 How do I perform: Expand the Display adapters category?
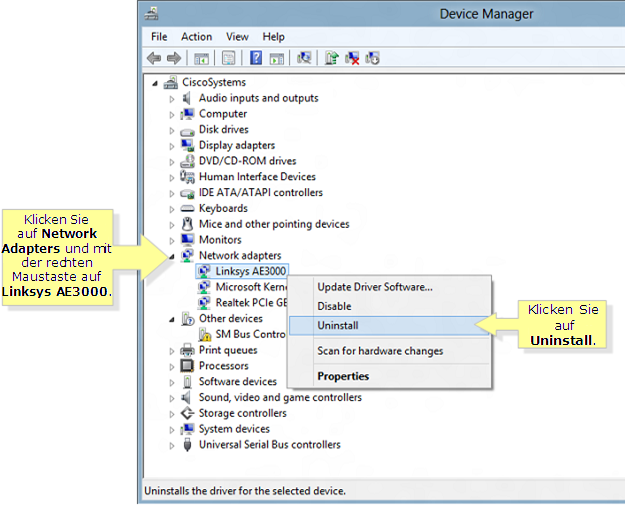[172, 146]
